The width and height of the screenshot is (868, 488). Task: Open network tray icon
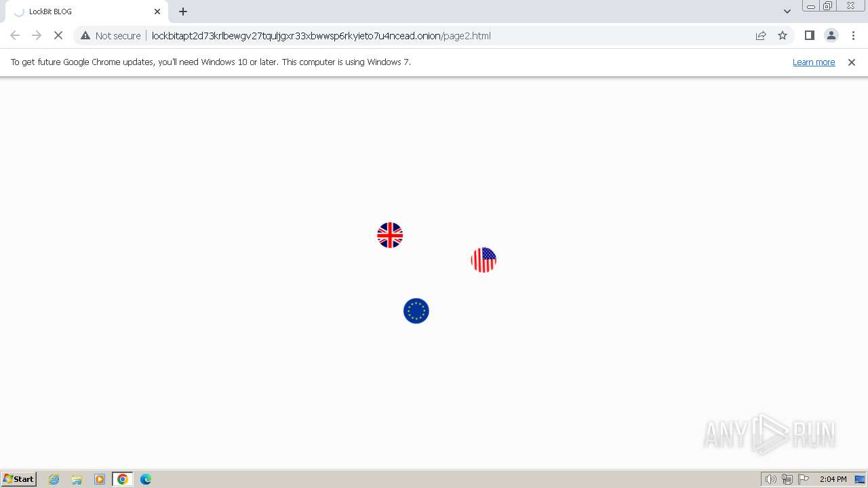point(787,479)
